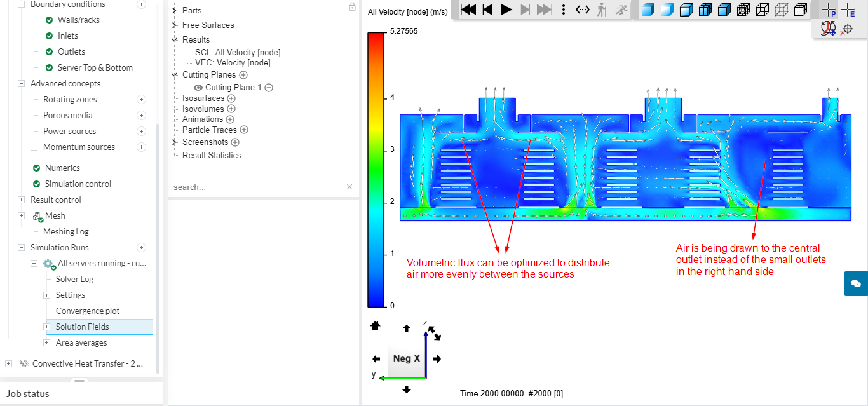Choose the second light shaded cube mode
Screen dimensions: 868x406
667,10
